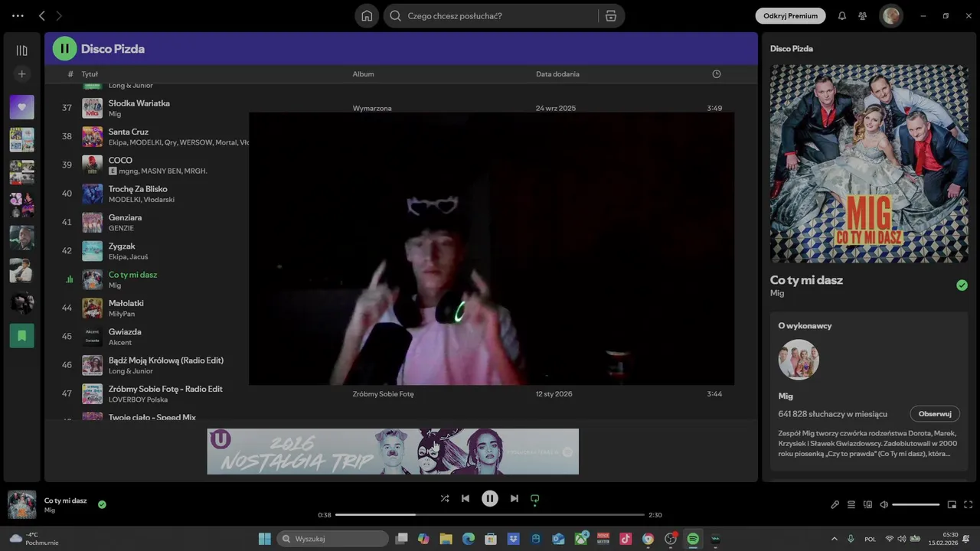This screenshot has height=551, width=980.
Task: Click the now playing cover thumbnail bottom left
Action: (x=21, y=504)
